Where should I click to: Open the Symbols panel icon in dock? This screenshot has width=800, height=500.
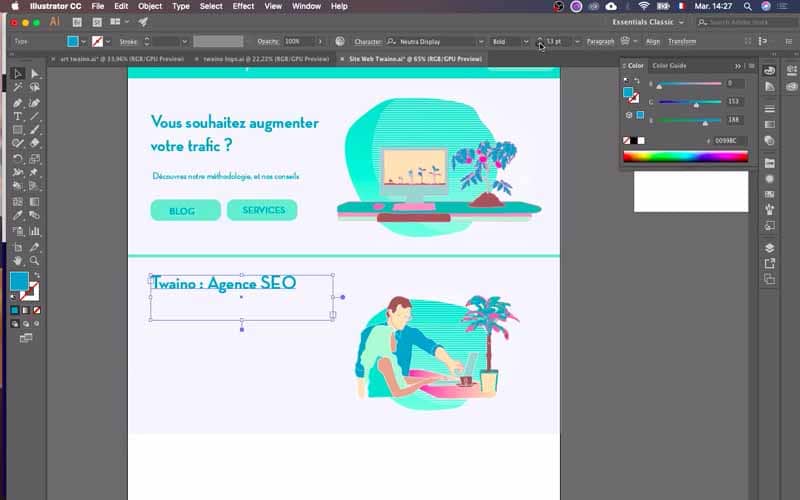769,209
